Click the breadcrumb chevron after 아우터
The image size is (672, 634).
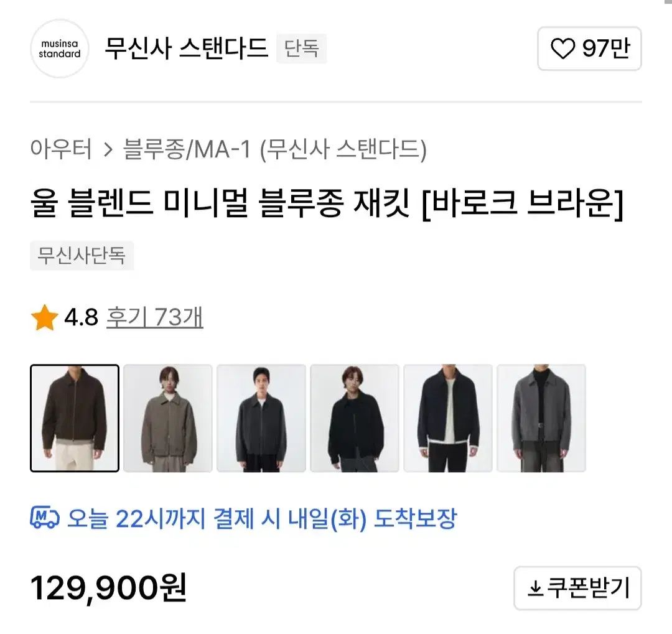tap(108, 150)
